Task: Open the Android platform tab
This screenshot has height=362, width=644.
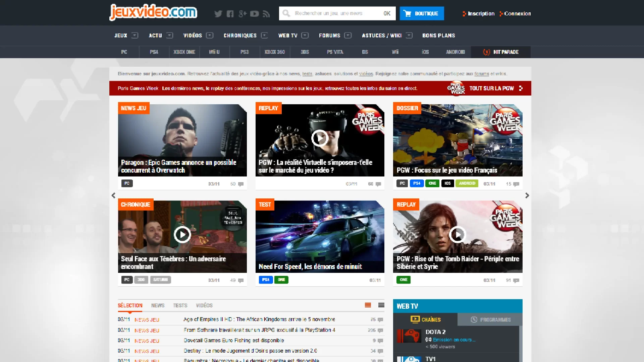Action: tap(455, 52)
